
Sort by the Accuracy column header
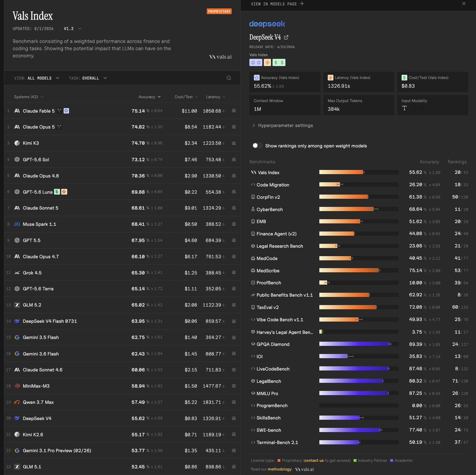pyautogui.click(x=150, y=97)
